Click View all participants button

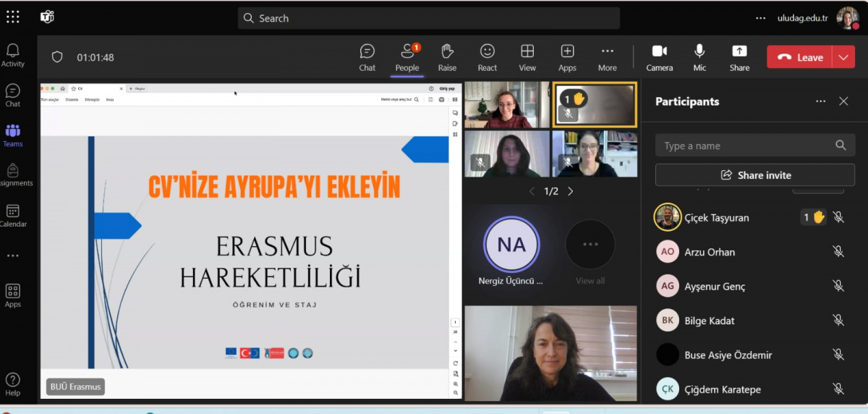coord(590,252)
